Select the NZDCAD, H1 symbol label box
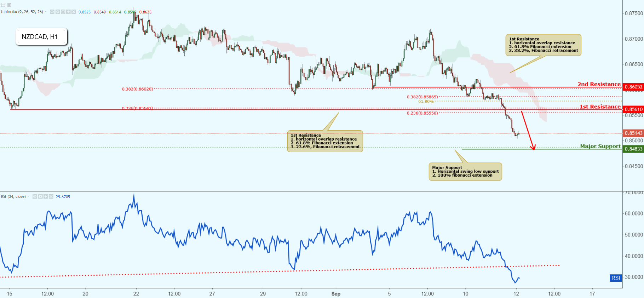The height and width of the screenshot is (298, 644). point(41,37)
